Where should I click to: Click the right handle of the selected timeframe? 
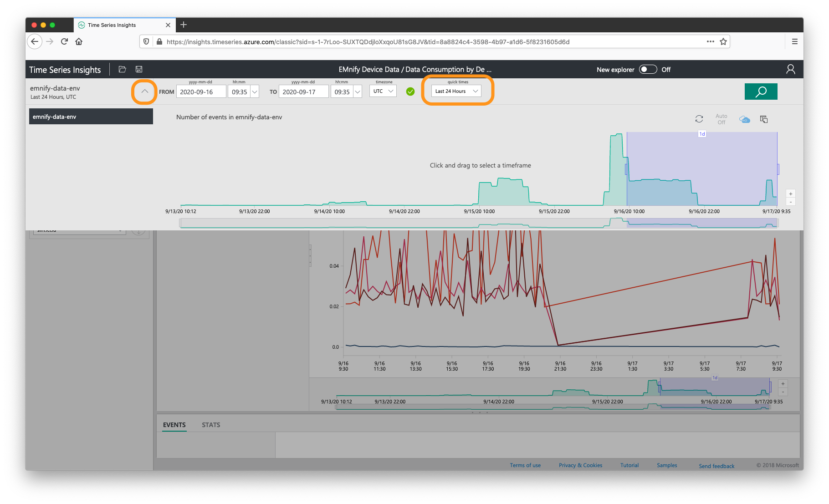(x=778, y=169)
